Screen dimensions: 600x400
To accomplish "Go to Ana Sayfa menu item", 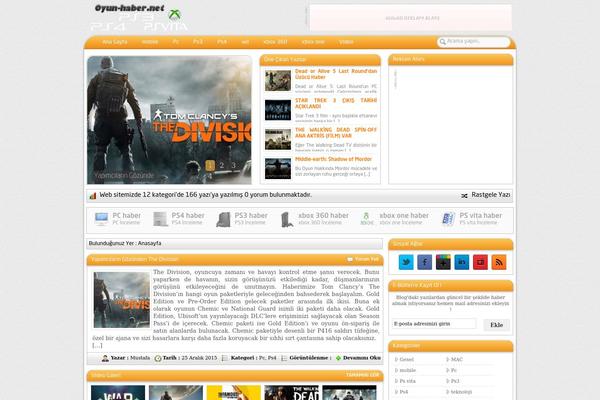I will 115,42.
